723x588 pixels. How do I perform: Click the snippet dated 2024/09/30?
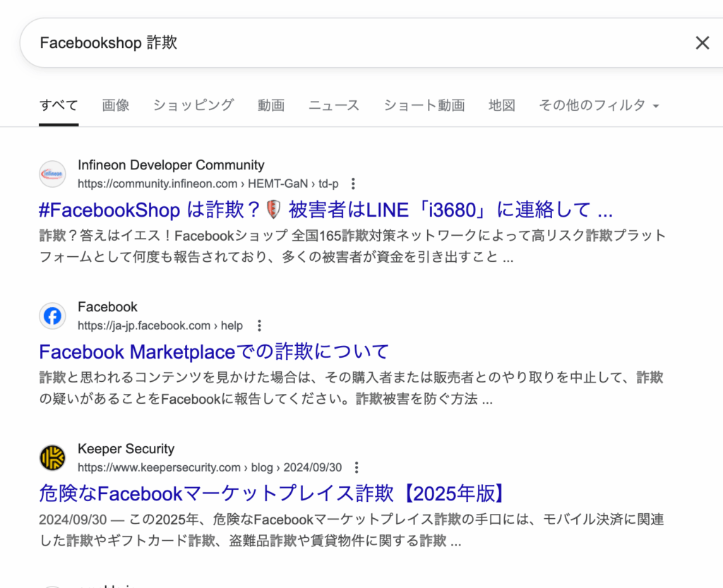(352, 530)
